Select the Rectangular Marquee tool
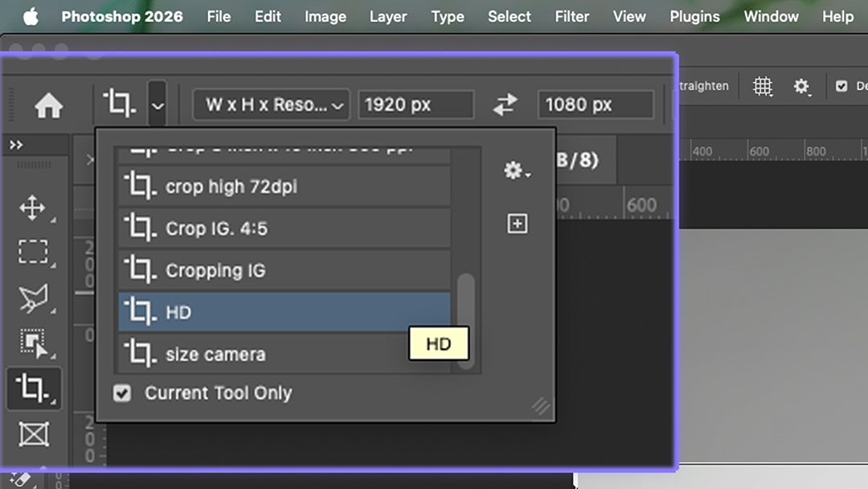Viewport: 868px width, 489px height. click(x=33, y=252)
